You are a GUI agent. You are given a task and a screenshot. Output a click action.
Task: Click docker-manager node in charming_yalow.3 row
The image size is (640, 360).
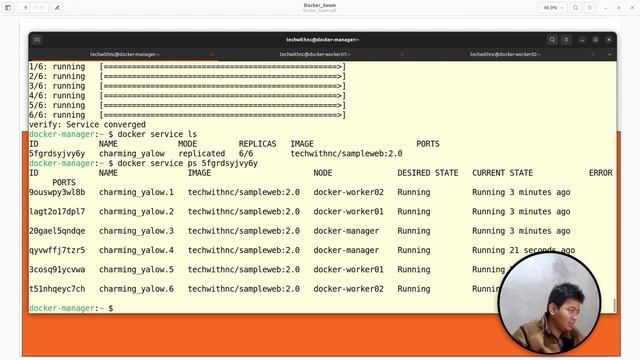pyautogui.click(x=346, y=231)
